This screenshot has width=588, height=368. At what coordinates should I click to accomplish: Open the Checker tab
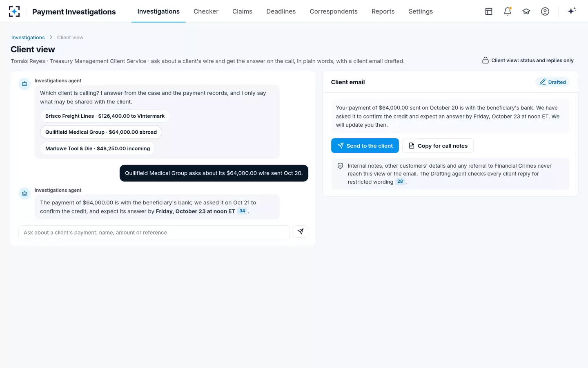[x=206, y=11]
